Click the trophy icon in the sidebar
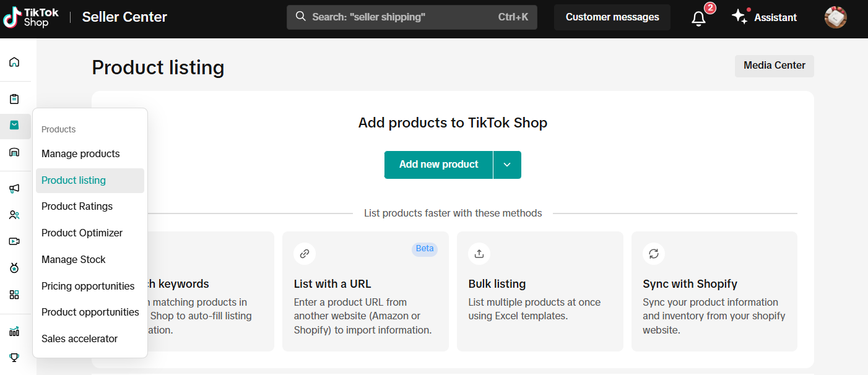Image resolution: width=868 pixels, height=375 pixels. tap(14, 358)
